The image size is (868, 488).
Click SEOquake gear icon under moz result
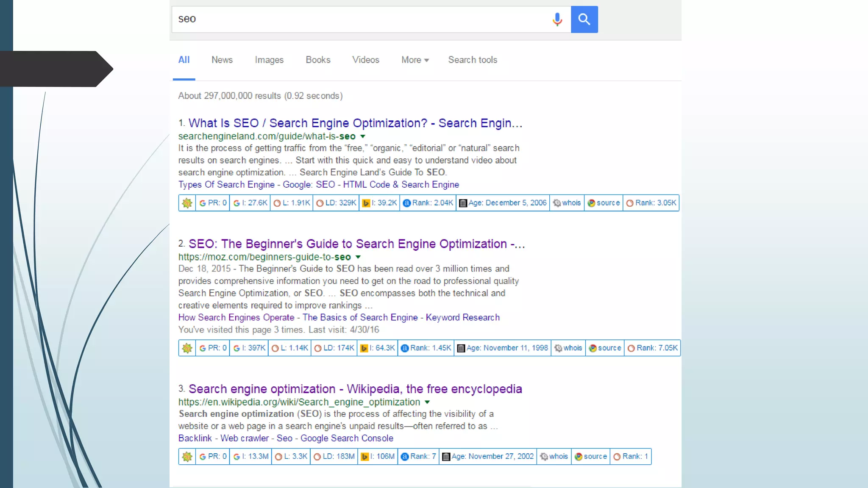tap(187, 348)
